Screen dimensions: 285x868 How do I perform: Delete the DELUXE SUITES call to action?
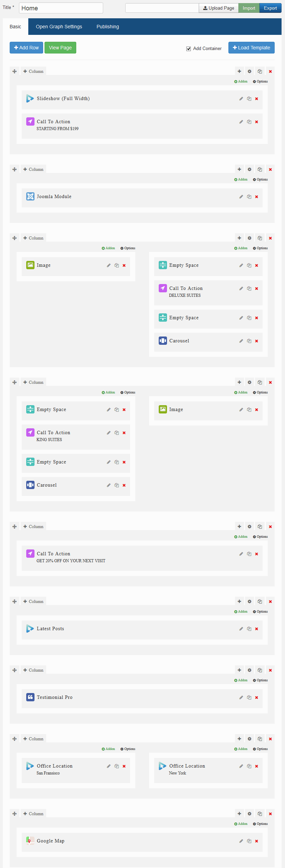click(x=257, y=289)
